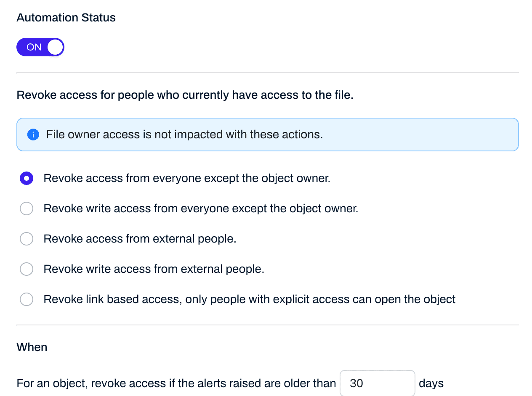Click the When section heading
The height and width of the screenshot is (396, 532).
32,347
